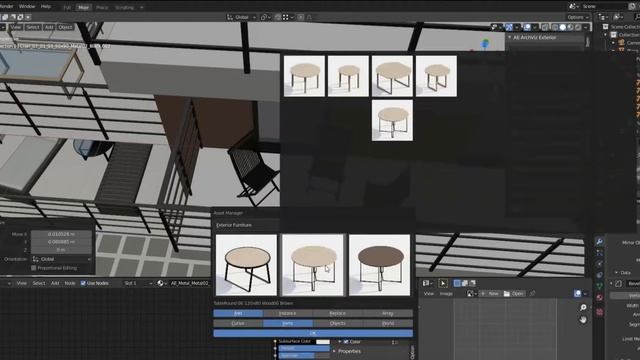Click the Add button in Asset Manager

238,313
